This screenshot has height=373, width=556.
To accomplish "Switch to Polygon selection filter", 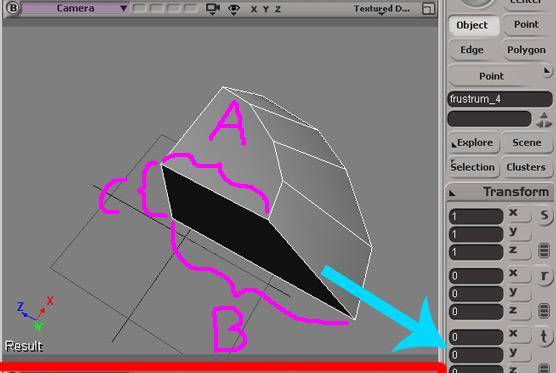I will 526,50.
